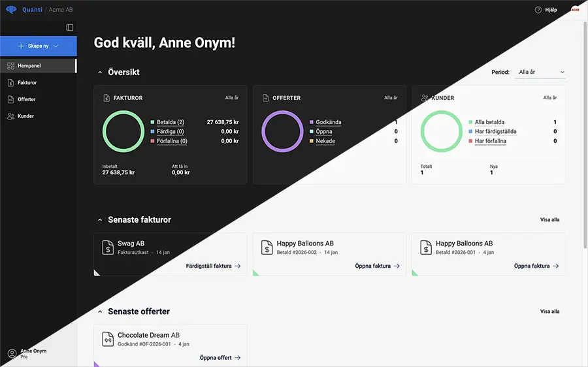Open the Acme company avatar in the top-right
Image resolution: width=588 pixels, height=367 pixels.
pyautogui.click(x=575, y=10)
